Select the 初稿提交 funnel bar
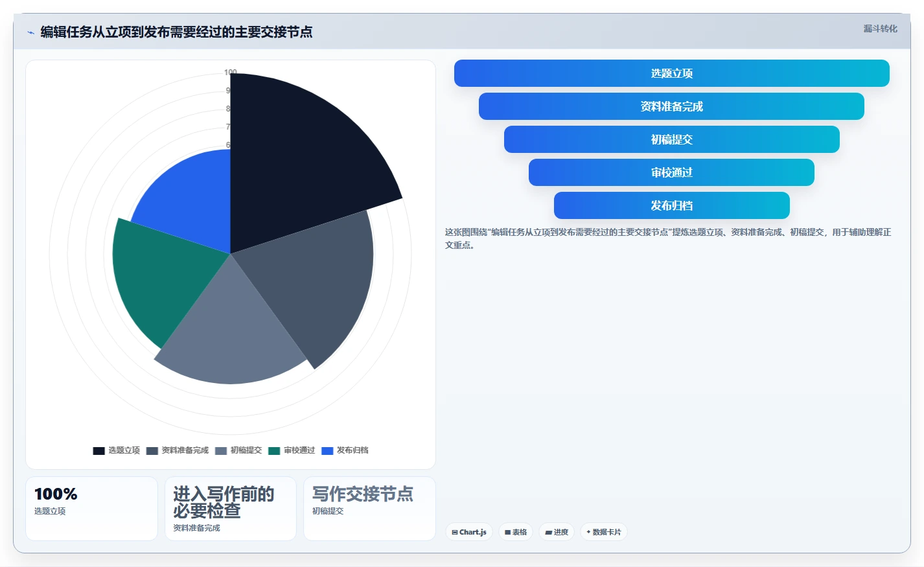The height and width of the screenshot is (567, 924). 671,139
